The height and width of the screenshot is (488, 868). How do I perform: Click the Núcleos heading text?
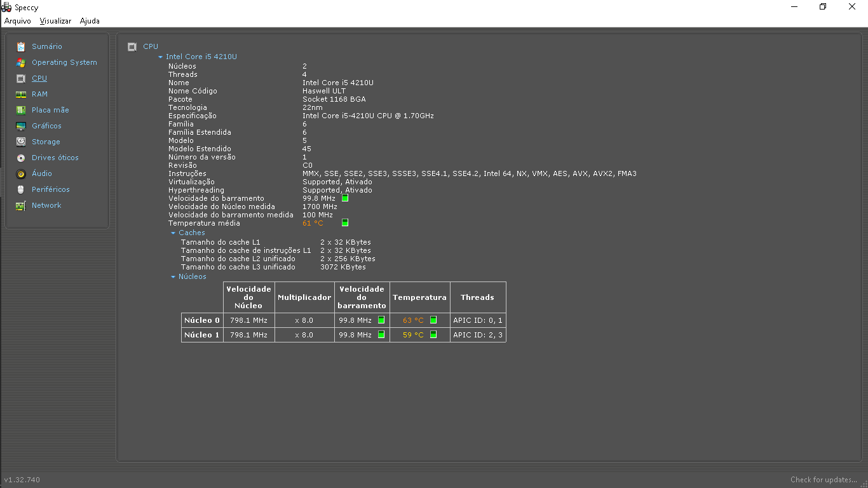(193, 276)
